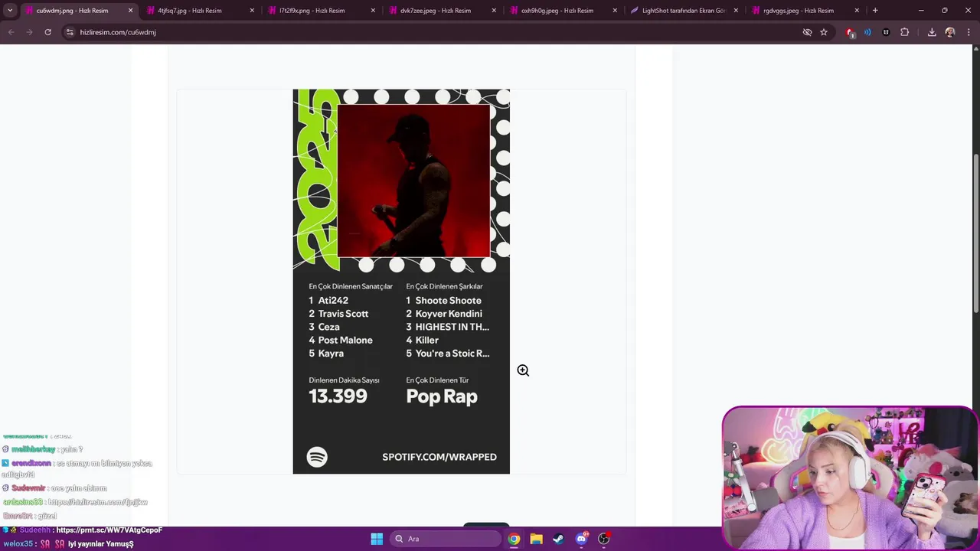Viewport: 980px width, 551px height.
Task: Click the song title Koyver Kendini
Action: pos(449,314)
